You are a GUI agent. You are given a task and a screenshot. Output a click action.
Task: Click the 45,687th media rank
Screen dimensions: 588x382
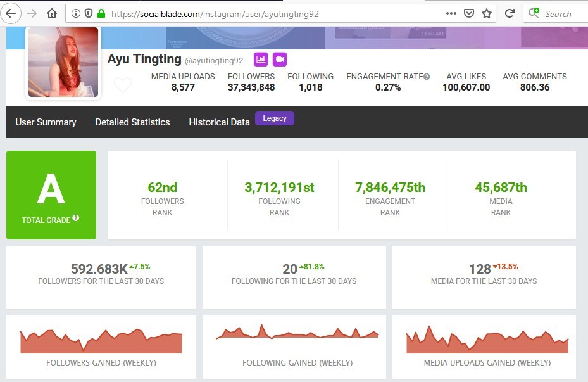point(501,188)
